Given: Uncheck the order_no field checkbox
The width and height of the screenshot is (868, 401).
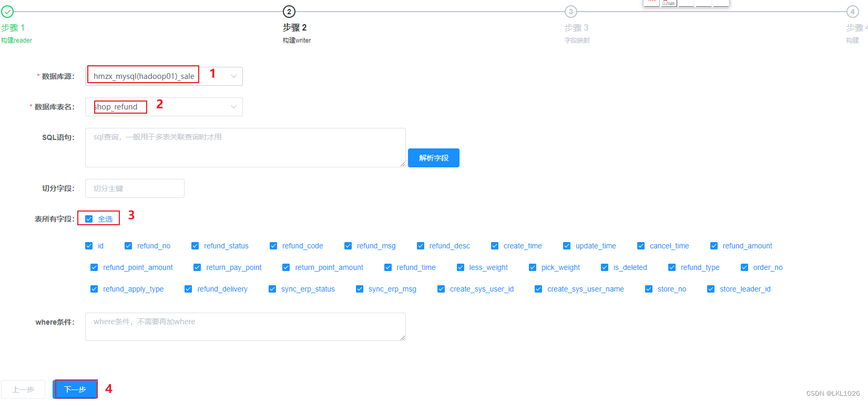Looking at the screenshot, I should [744, 267].
